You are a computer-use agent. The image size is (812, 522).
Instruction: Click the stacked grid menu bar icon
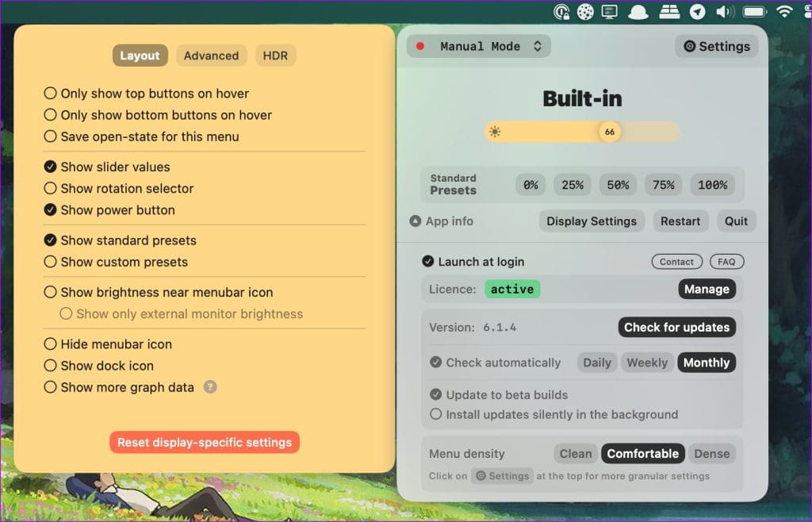tap(669, 11)
